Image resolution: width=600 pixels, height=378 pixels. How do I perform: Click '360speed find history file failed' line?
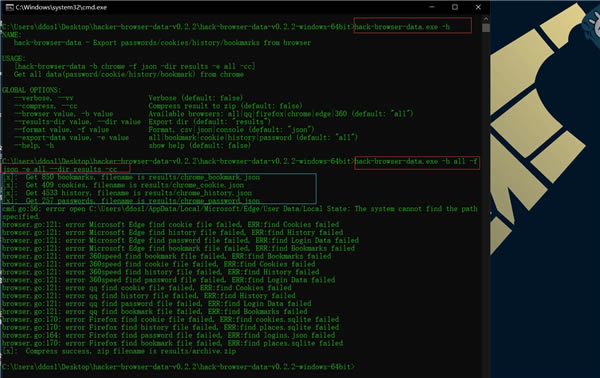(160, 272)
